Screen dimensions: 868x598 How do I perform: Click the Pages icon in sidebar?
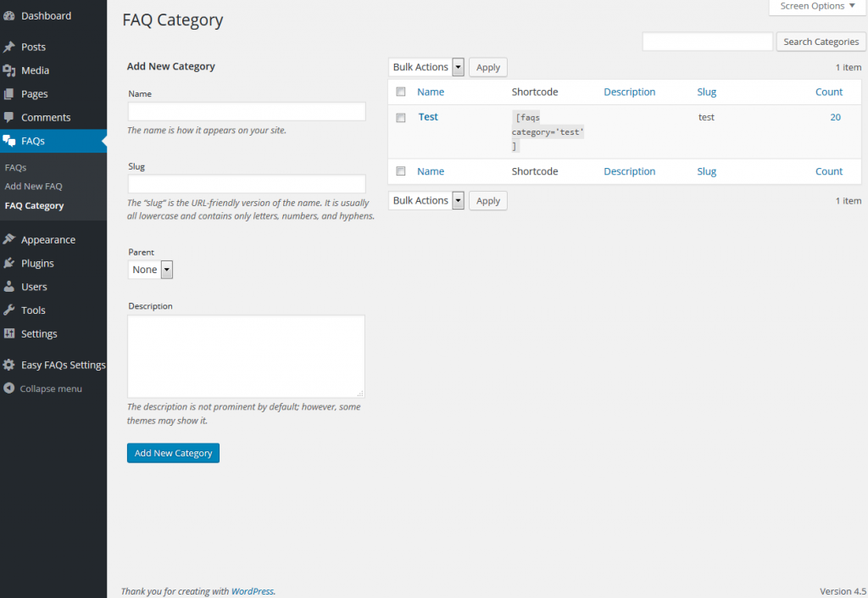(9, 94)
